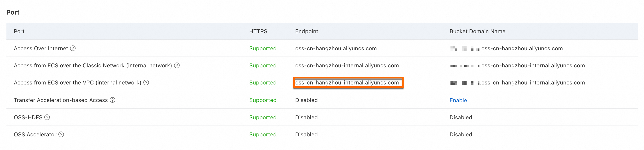Click the HTTPS column header

click(258, 31)
